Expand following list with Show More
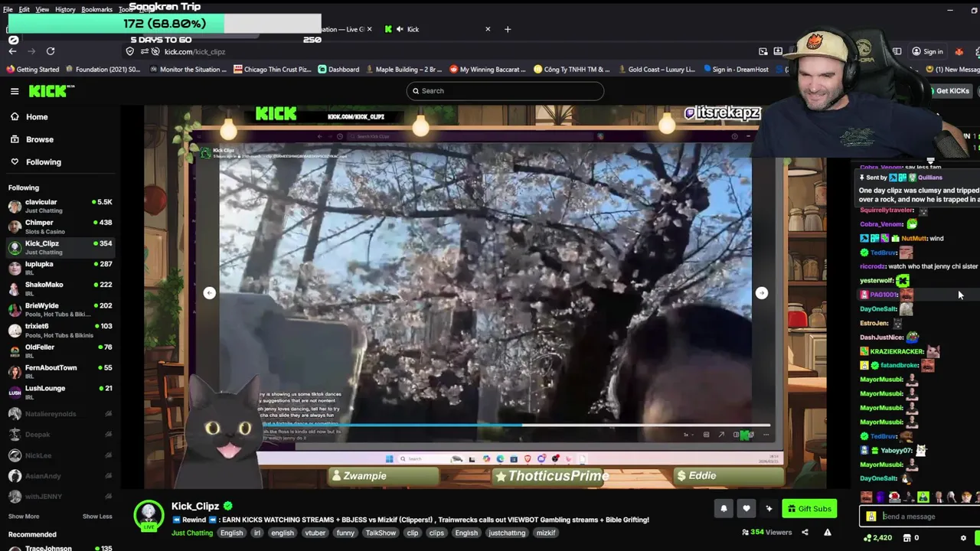This screenshot has width=980, height=551. point(24,517)
